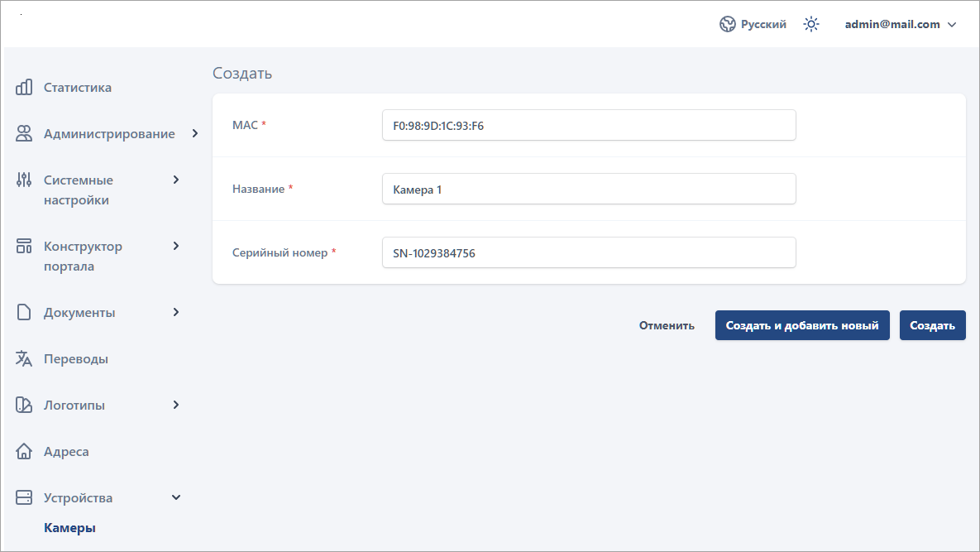Screen dimensions: 980x552
Task: Open the Камеры submenu item
Action: [x=69, y=528]
